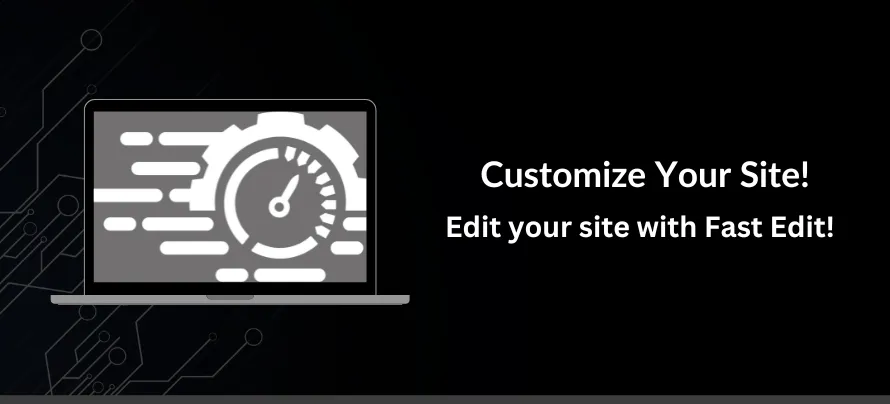Click the gray laptop screen illustration
The width and height of the screenshot is (890, 404).
[230, 196]
